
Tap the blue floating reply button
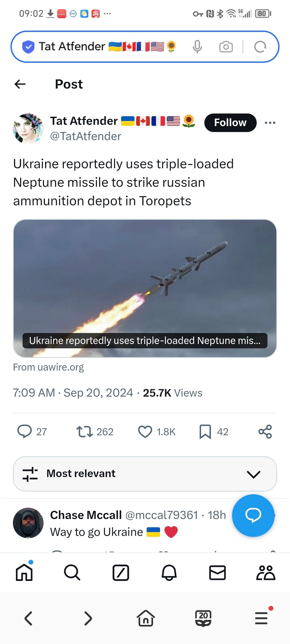[x=253, y=515]
